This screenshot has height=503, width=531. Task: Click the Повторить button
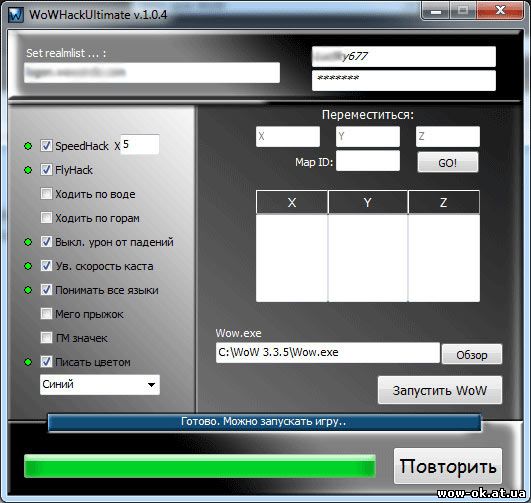448,466
